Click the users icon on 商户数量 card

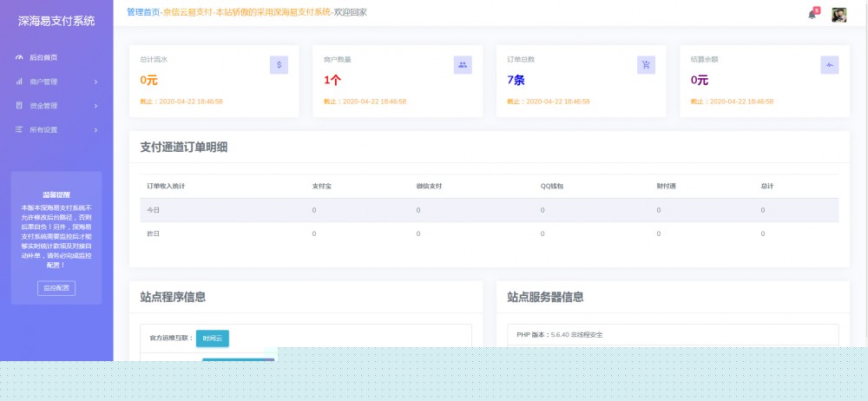click(463, 64)
